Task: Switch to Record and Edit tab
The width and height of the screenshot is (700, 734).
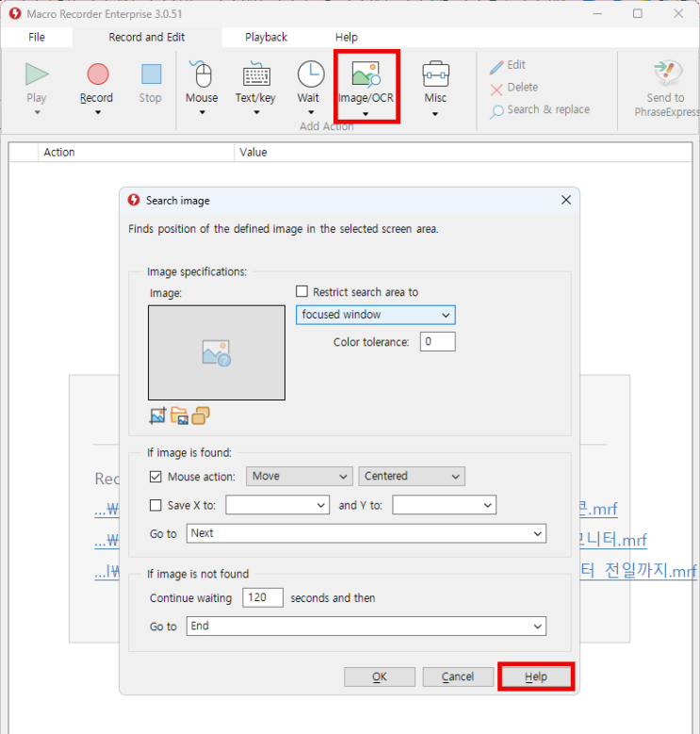Action: click(146, 37)
